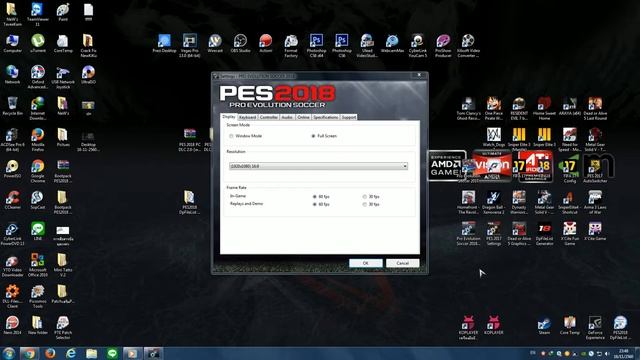Open the CoreTemp desktop icon
Image resolution: width=640 pixels, height=360 pixels.
click(63, 43)
